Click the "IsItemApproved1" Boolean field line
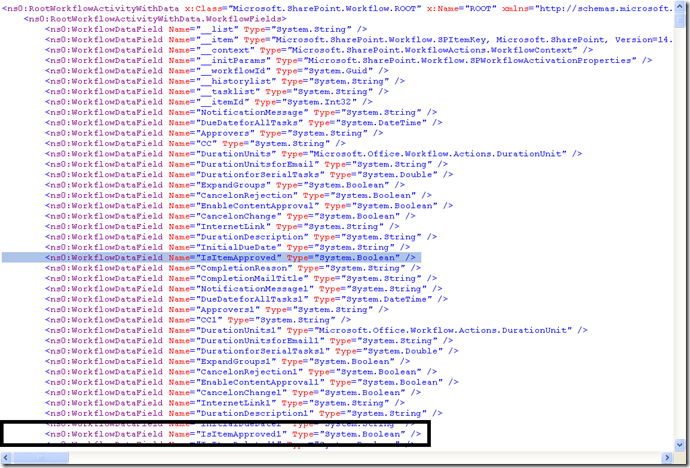 232,435
